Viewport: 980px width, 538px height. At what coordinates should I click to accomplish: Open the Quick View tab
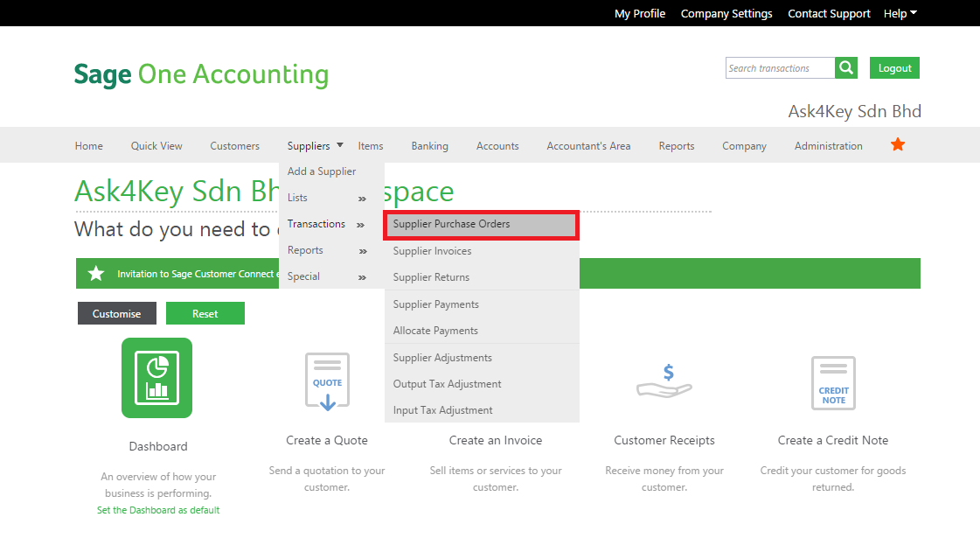pyautogui.click(x=156, y=146)
